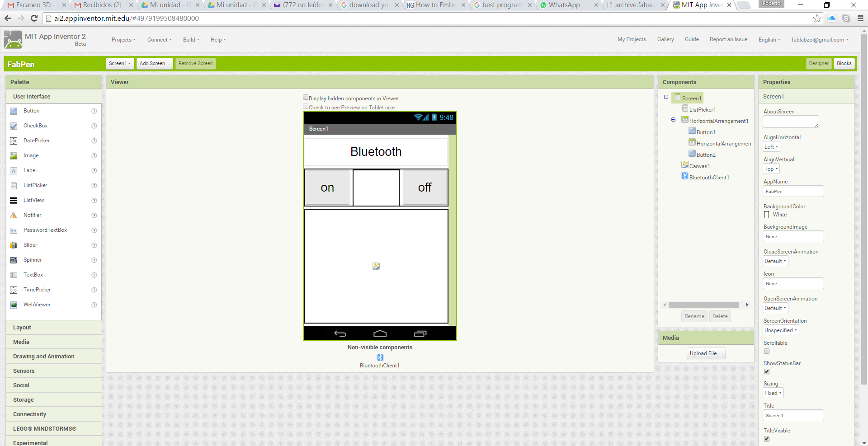868x446 pixels.
Task: Choose the WebViewer palette icon
Action: (x=14, y=305)
